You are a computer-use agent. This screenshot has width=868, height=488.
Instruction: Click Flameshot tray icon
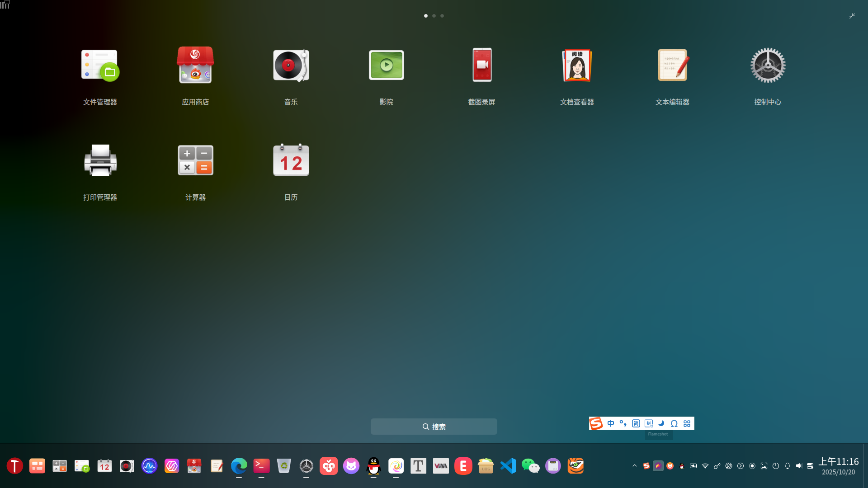point(658,466)
